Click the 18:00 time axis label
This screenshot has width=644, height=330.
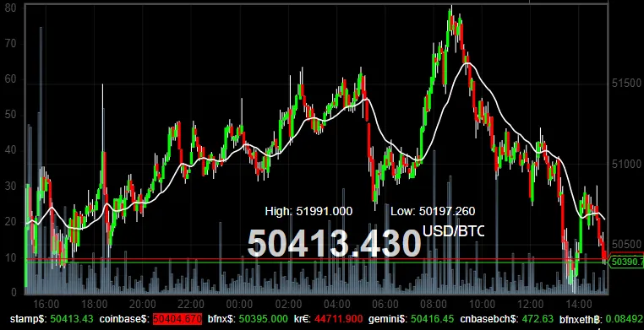94,304
